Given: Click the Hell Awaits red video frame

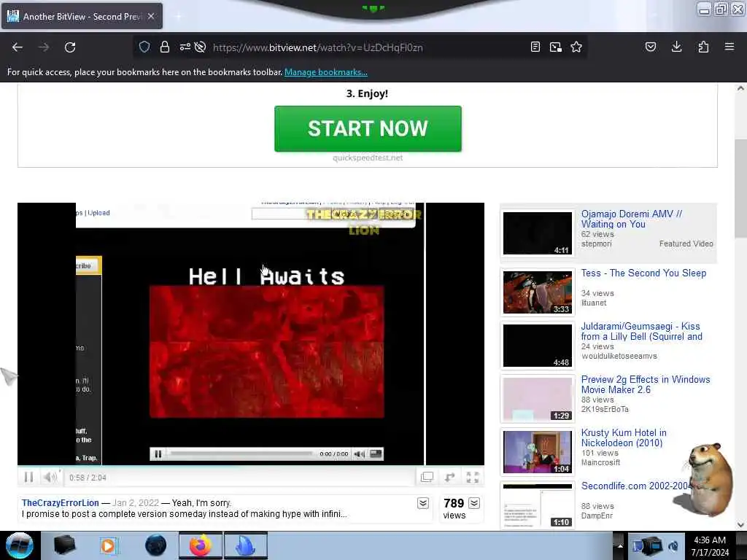Looking at the screenshot, I should tap(267, 351).
